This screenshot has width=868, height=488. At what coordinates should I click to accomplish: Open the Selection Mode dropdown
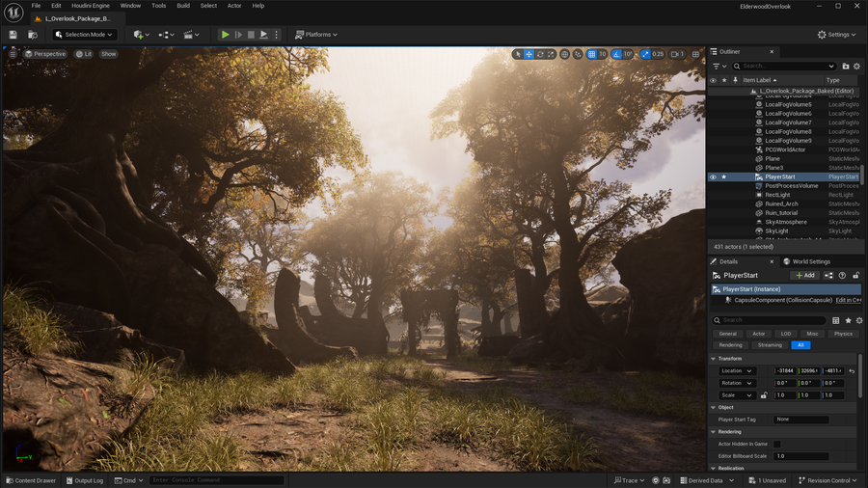pos(85,35)
